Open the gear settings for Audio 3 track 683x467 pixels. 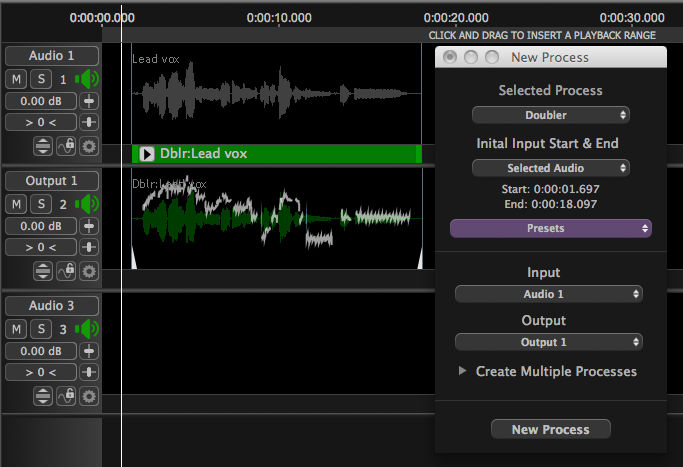tap(89, 396)
